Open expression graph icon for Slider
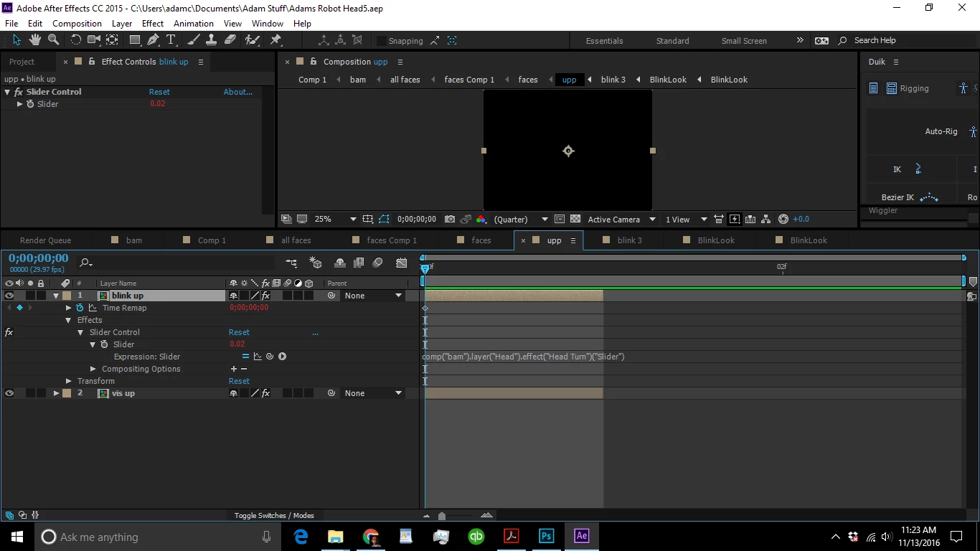Image resolution: width=980 pixels, height=551 pixels. click(x=258, y=357)
